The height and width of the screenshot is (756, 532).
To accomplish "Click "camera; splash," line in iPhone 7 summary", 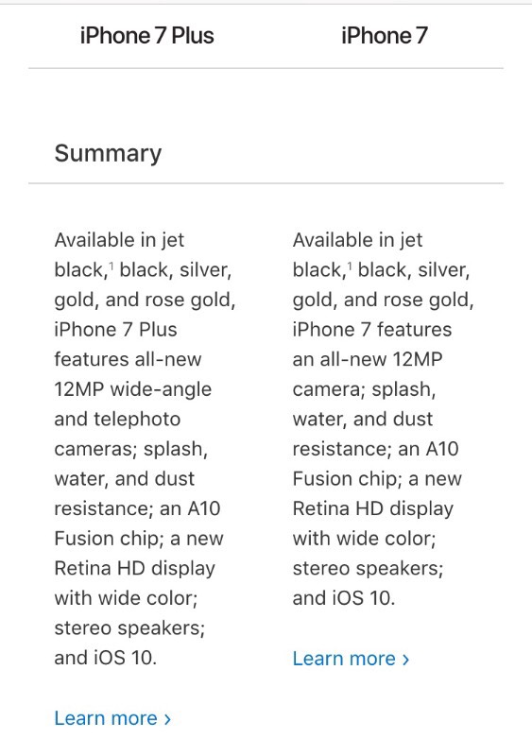I will click(x=364, y=389).
